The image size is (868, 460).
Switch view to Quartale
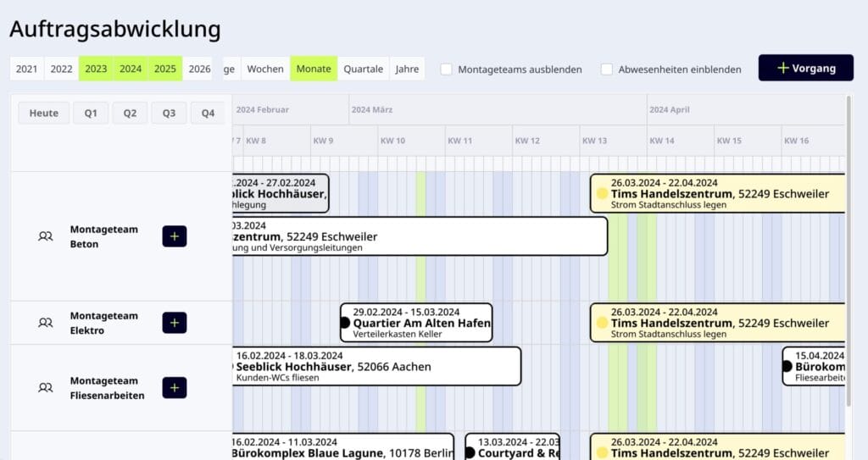click(363, 69)
